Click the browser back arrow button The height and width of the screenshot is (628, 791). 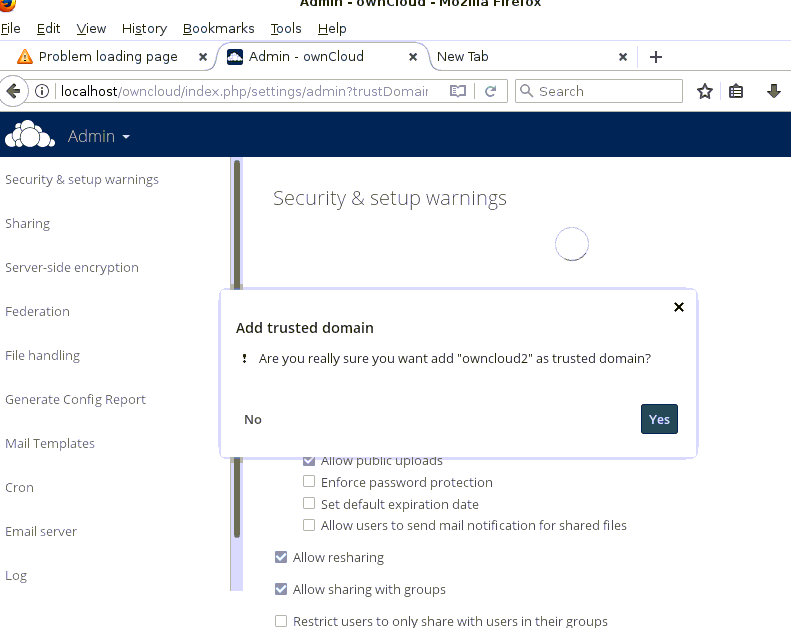pyautogui.click(x=13, y=91)
